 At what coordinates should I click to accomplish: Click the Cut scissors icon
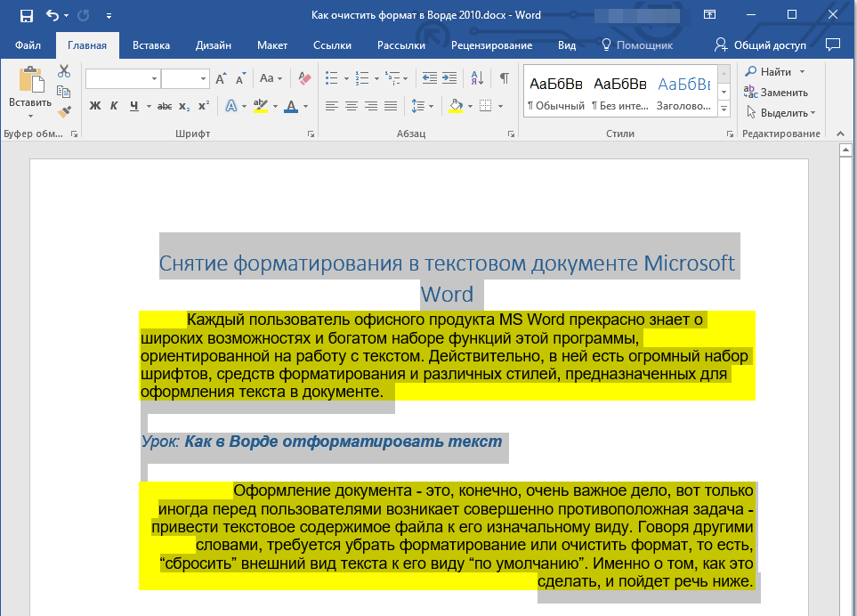tap(64, 72)
